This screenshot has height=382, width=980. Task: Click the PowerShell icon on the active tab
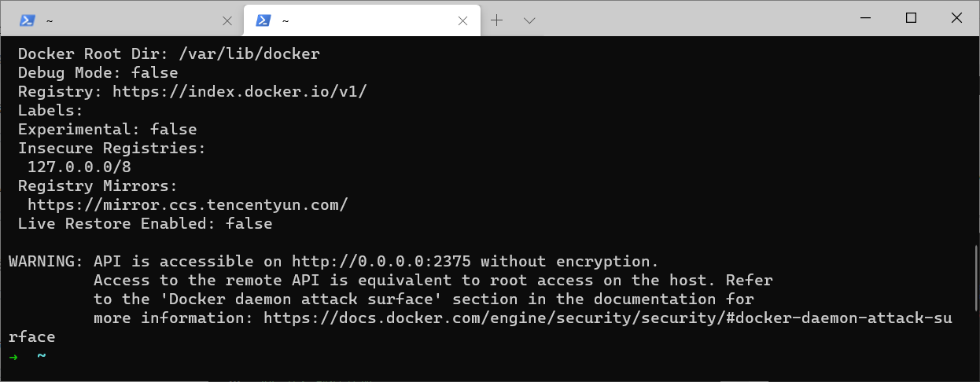(263, 20)
